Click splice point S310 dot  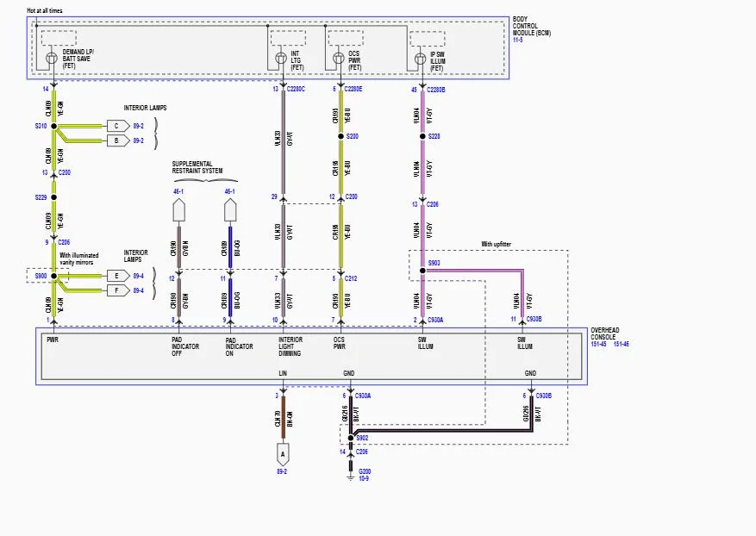[x=54, y=127]
